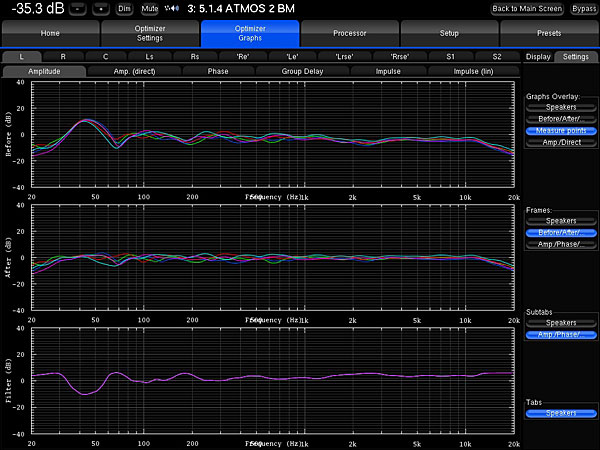Select Measure points in Graphs Overlay

click(560, 131)
